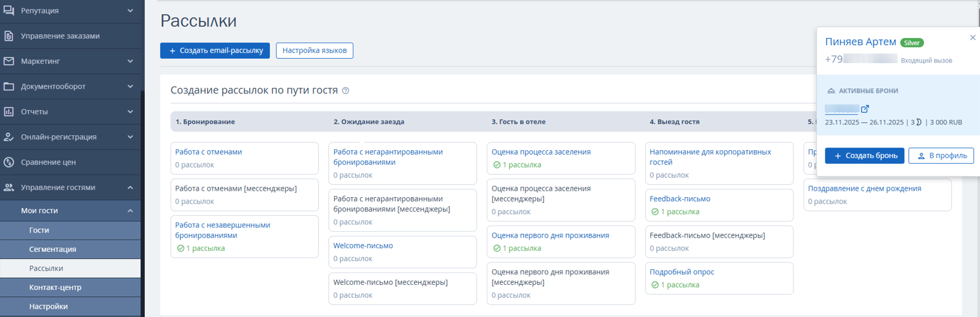Click the Отчеты chart icon
Image resolution: width=980 pixels, height=317 pixels.
pyautogui.click(x=9, y=111)
